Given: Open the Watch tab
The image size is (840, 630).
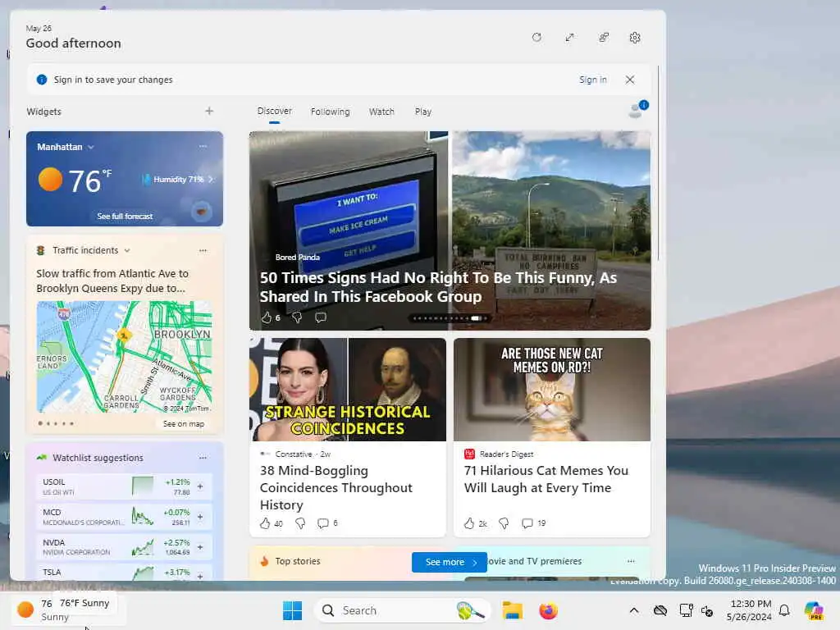Looking at the screenshot, I should (x=381, y=112).
